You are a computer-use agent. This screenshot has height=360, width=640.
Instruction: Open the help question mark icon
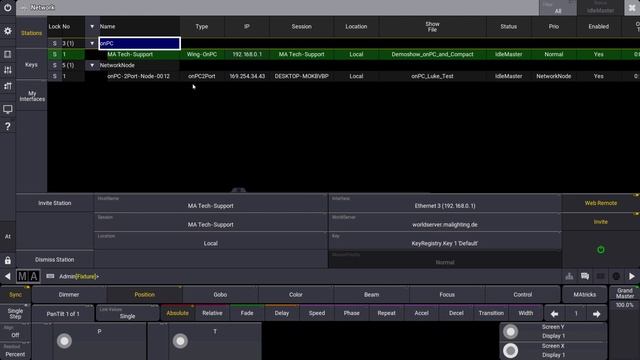pyautogui.click(x=8, y=127)
